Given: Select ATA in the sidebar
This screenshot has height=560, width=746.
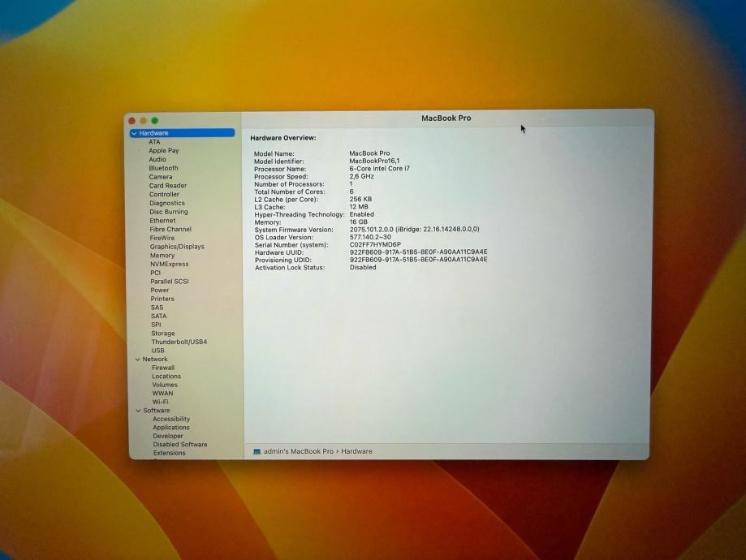Looking at the screenshot, I should coord(154,142).
